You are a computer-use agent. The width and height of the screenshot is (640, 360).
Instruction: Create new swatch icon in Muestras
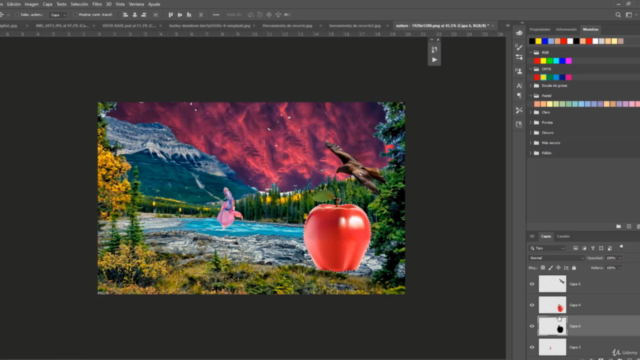pyautogui.click(x=629, y=226)
